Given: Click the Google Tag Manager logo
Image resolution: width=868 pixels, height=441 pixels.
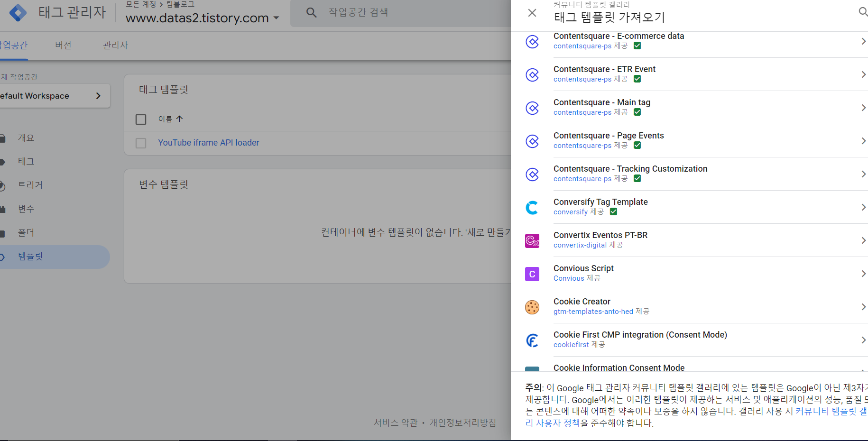Looking at the screenshot, I should click(18, 13).
